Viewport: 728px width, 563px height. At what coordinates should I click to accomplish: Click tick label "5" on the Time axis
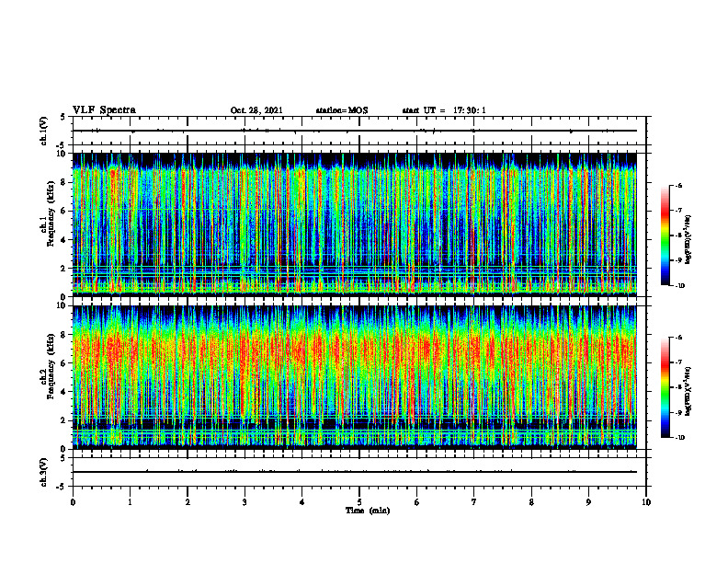click(359, 502)
